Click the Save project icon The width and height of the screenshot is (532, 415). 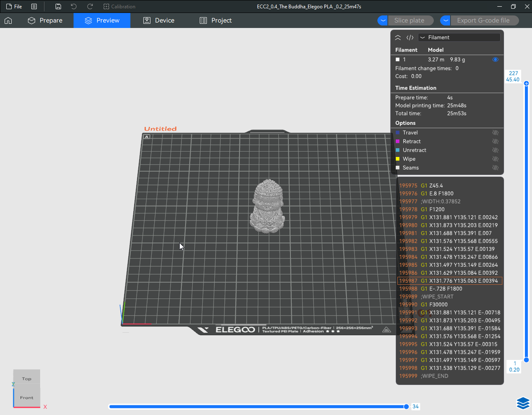coord(58,7)
